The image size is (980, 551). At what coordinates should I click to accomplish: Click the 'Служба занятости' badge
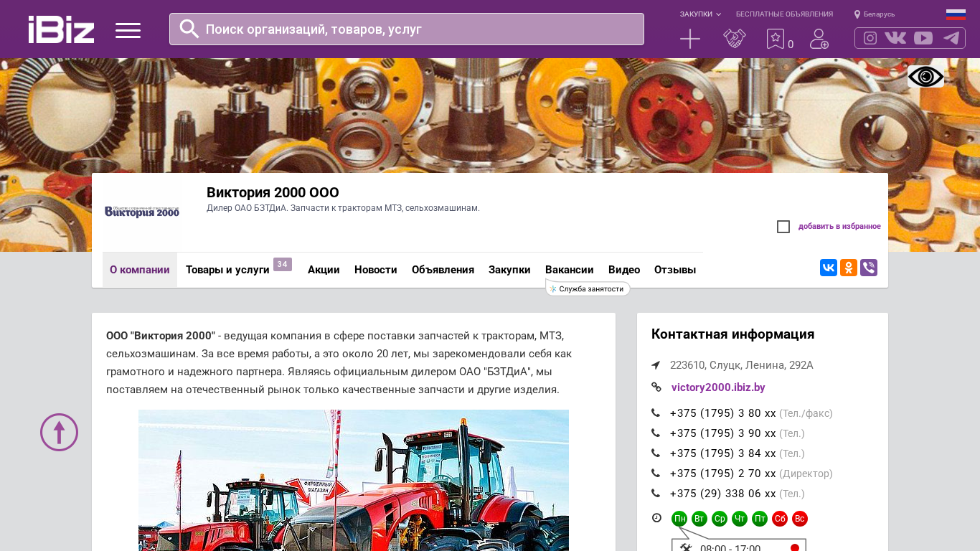click(x=588, y=288)
